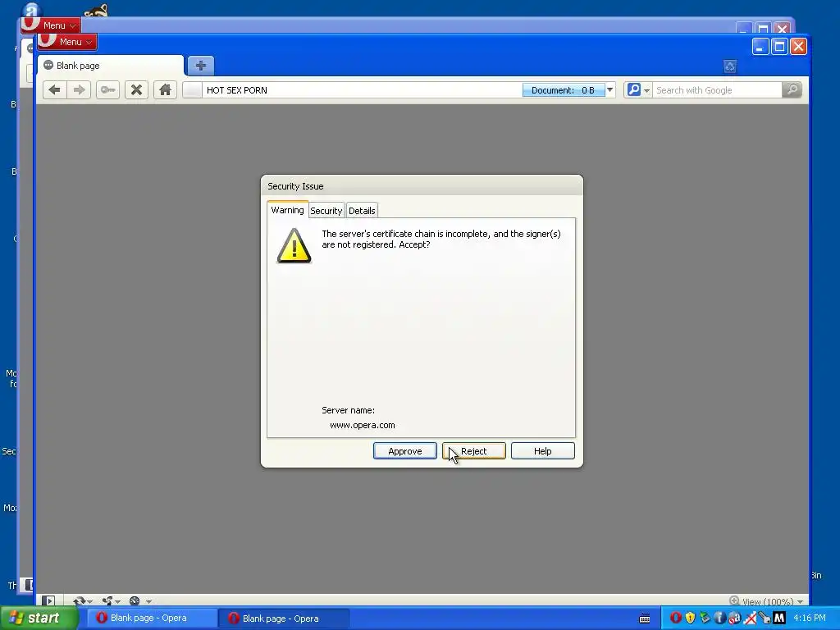This screenshot has width=840, height=630.
Task: Stay on the Warning tab
Action: point(287,210)
